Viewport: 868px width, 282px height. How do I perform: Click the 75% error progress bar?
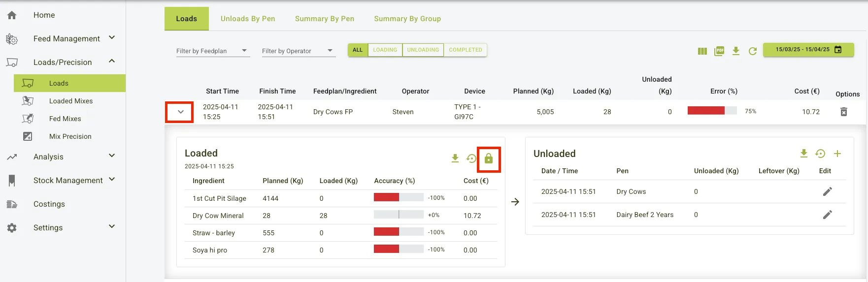(x=712, y=111)
